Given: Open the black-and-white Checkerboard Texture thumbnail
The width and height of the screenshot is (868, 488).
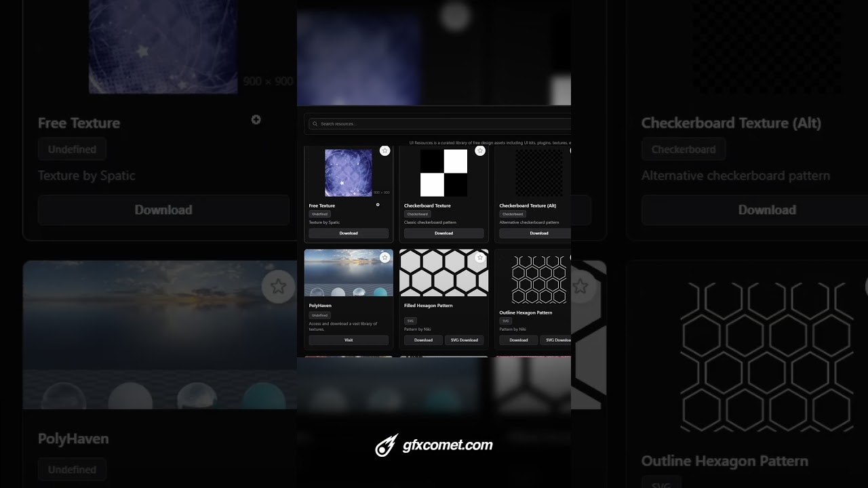Looking at the screenshot, I should [x=444, y=173].
